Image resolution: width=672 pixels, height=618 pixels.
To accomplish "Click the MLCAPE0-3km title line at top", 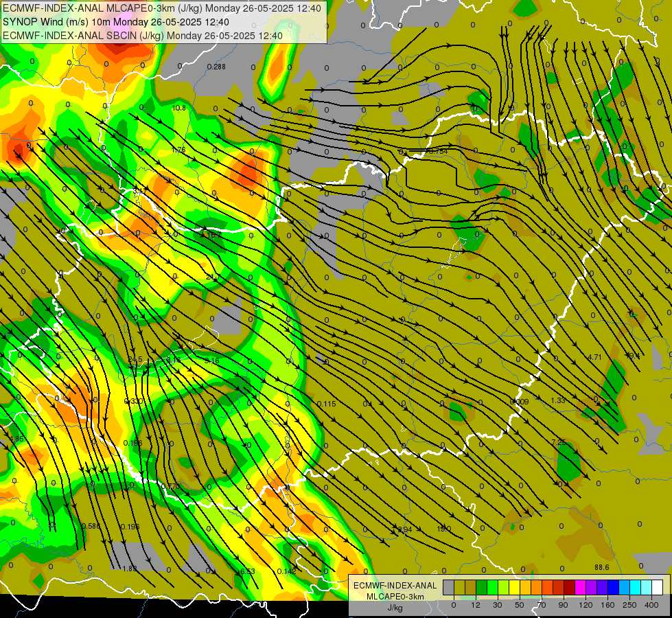I will click(161, 8).
